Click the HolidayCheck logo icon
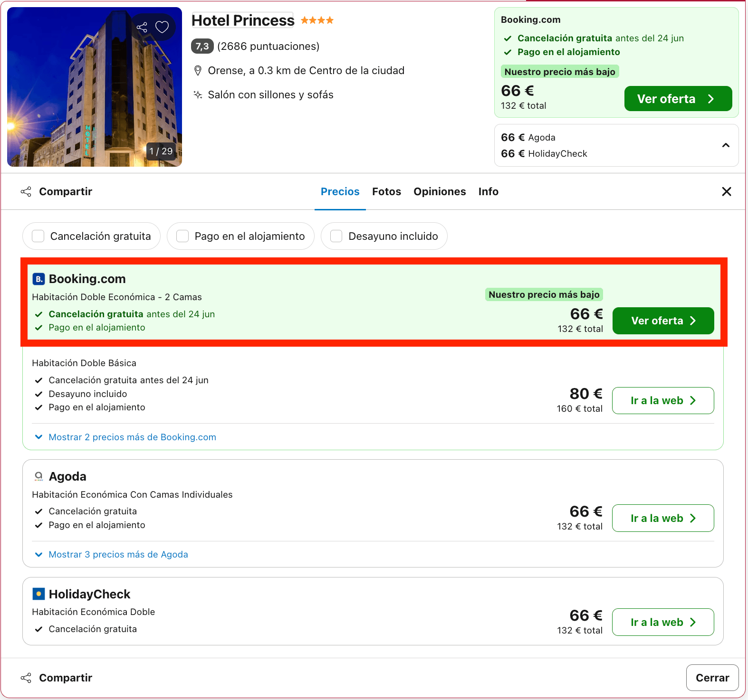This screenshot has height=700, width=748. (x=38, y=594)
